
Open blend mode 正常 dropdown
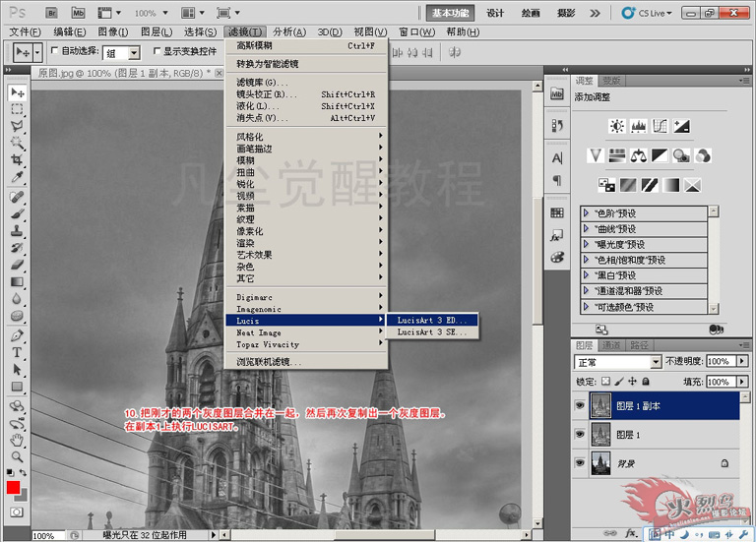(656, 362)
